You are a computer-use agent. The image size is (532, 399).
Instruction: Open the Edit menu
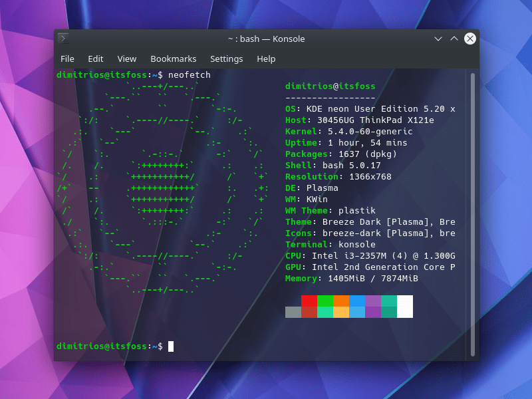click(95, 59)
